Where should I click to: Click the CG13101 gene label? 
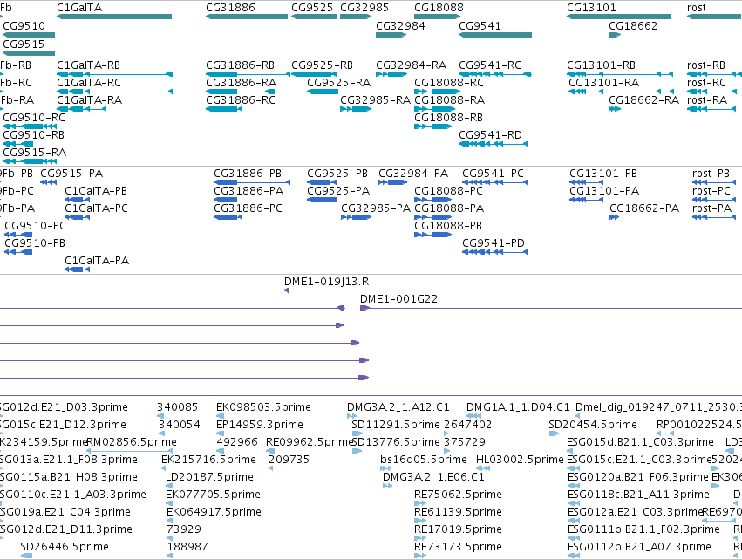[591, 8]
